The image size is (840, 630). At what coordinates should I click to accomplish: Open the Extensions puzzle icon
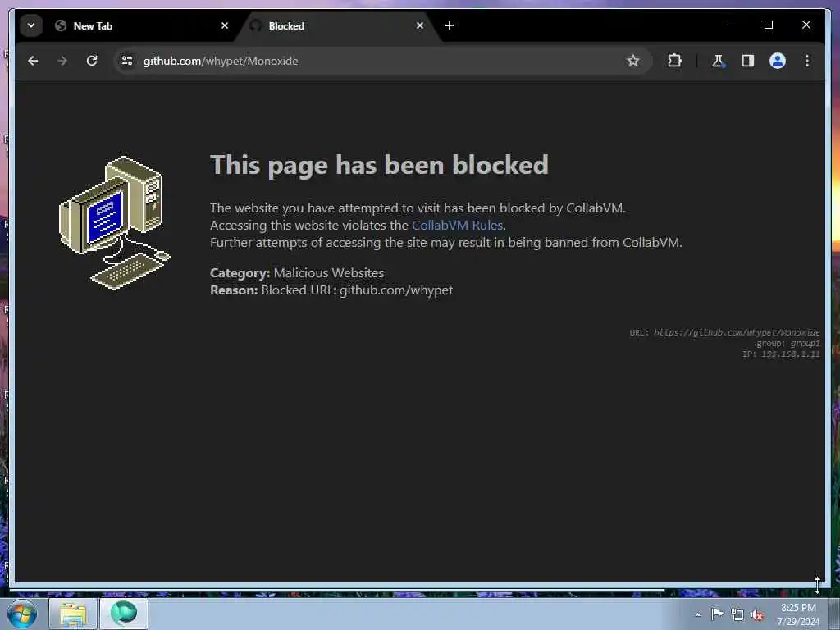coord(674,61)
